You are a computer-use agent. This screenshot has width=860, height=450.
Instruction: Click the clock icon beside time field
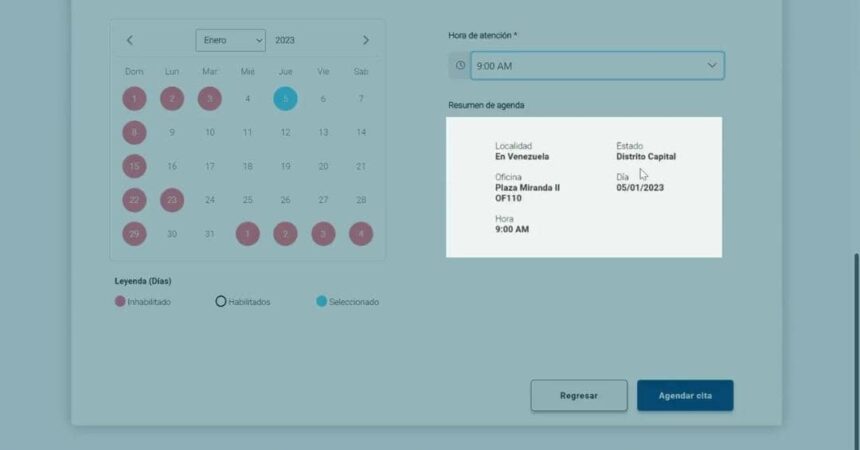pyautogui.click(x=460, y=66)
